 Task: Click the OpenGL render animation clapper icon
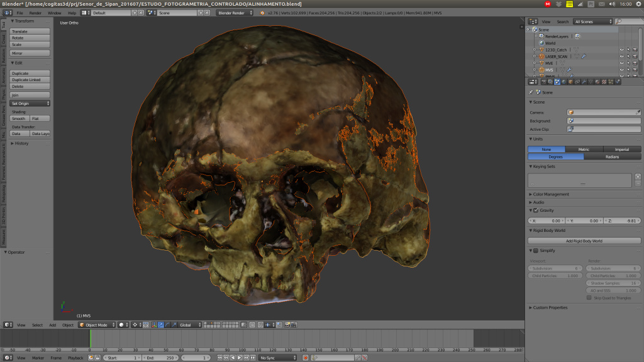tap(294, 325)
